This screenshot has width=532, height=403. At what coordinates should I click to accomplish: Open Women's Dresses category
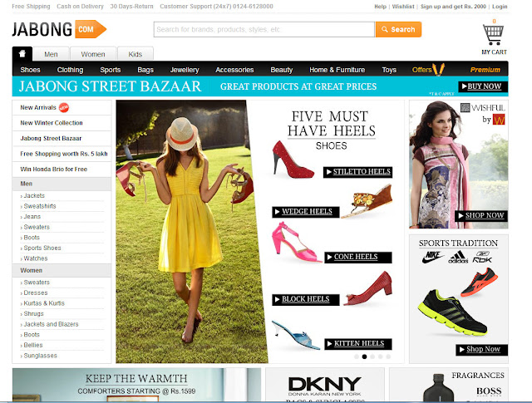[x=35, y=292]
